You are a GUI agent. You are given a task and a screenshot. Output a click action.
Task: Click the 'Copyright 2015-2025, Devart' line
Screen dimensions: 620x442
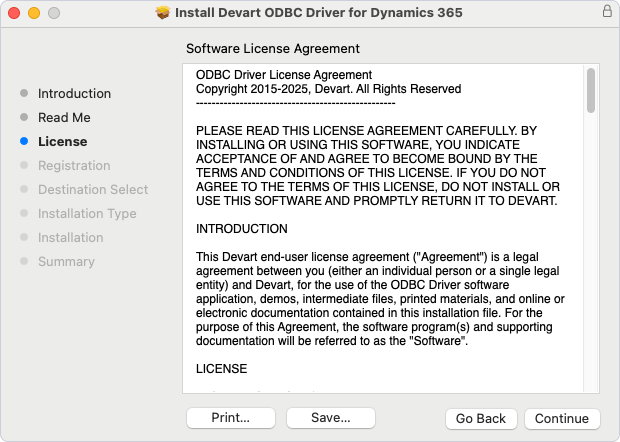329,89
